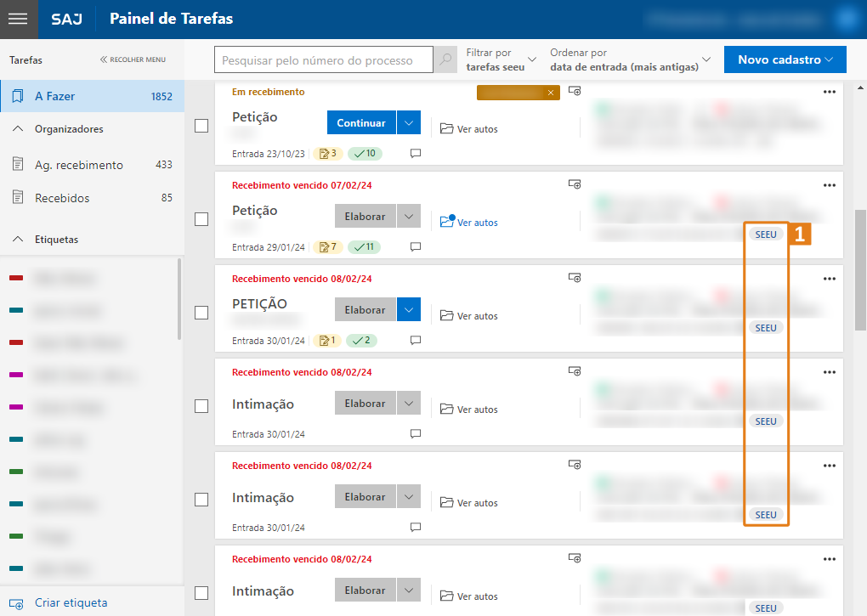
Task: Select the checkbox for the PETIÇÃO task
Action: [201, 313]
